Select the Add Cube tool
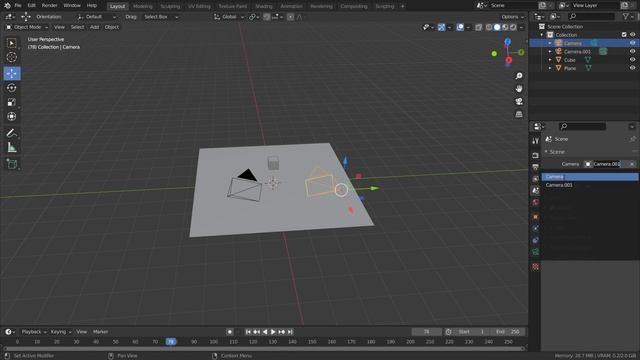 pyautogui.click(x=12, y=164)
